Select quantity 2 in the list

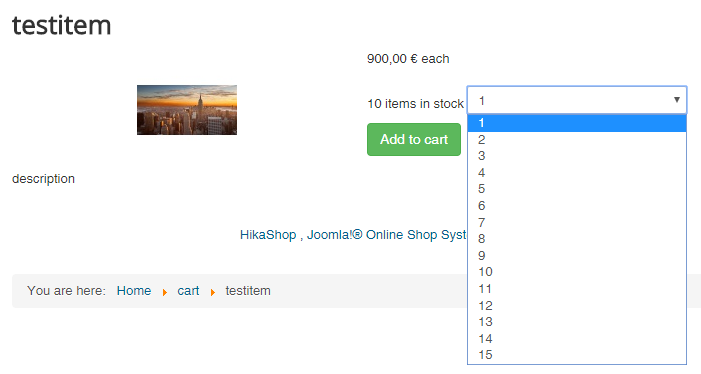(x=577, y=139)
